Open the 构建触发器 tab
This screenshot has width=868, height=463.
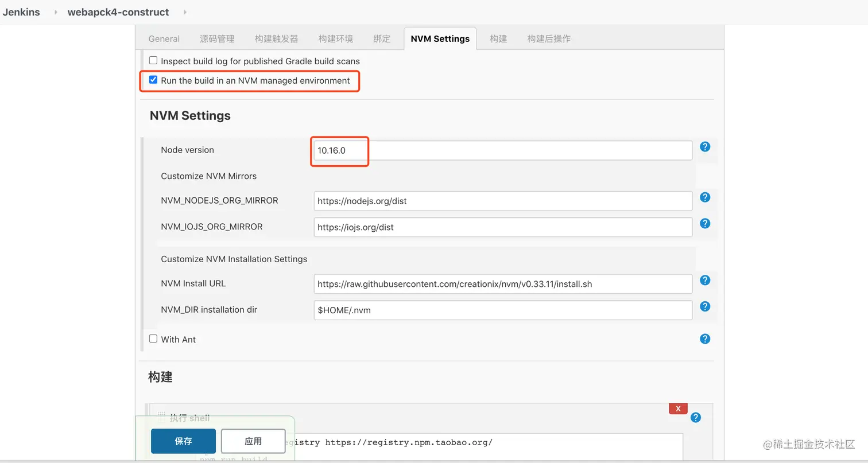tap(277, 38)
